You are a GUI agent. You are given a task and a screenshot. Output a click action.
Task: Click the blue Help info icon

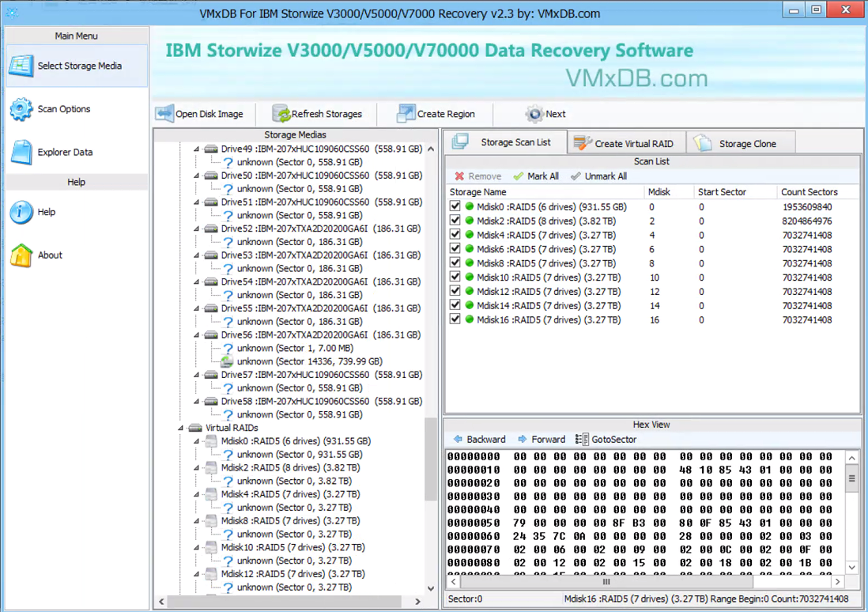click(x=21, y=212)
